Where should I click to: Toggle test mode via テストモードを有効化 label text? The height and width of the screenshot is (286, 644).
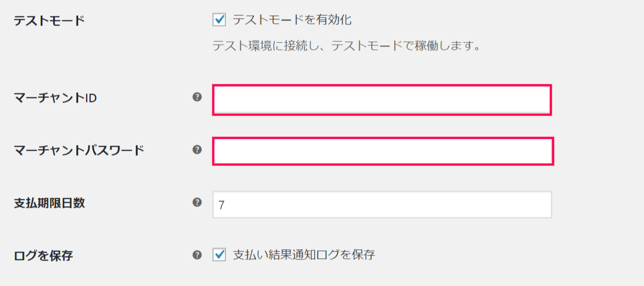292,20
